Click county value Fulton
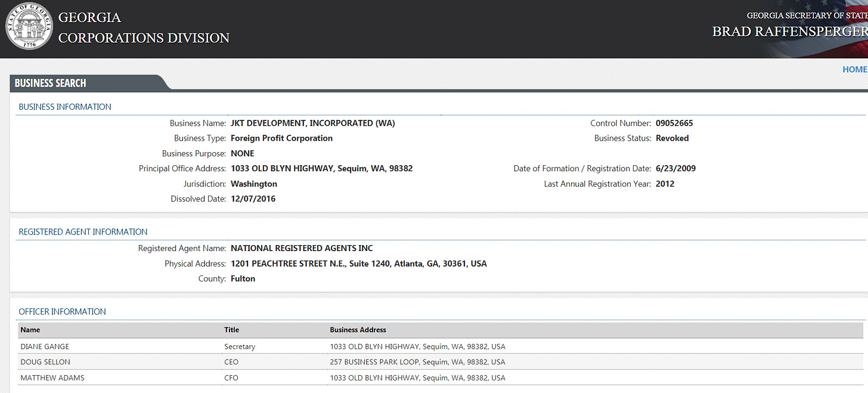868x393 pixels. point(243,278)
